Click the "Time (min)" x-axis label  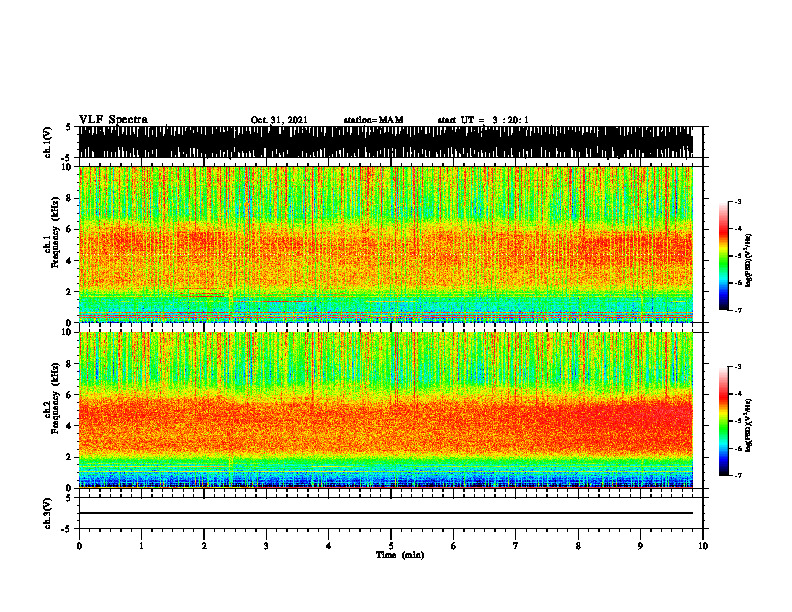coord(400,555)
